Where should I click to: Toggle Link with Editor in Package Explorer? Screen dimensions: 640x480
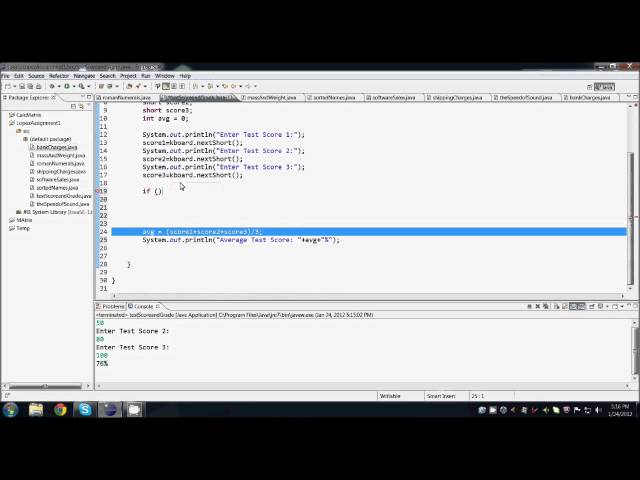81,107
